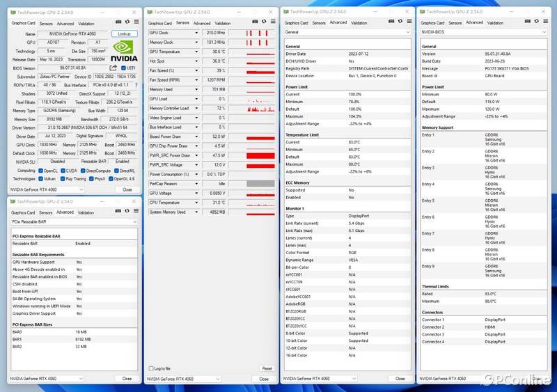Open the PCIe Resizable BAR category dropdown

click(x=74, y=222)
